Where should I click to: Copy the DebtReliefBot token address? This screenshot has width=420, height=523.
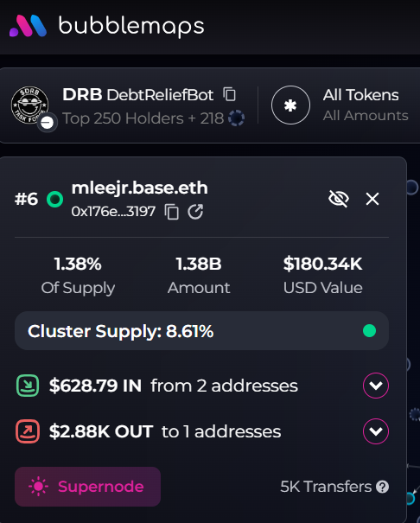pyautogui.click(x=230, y=94)
